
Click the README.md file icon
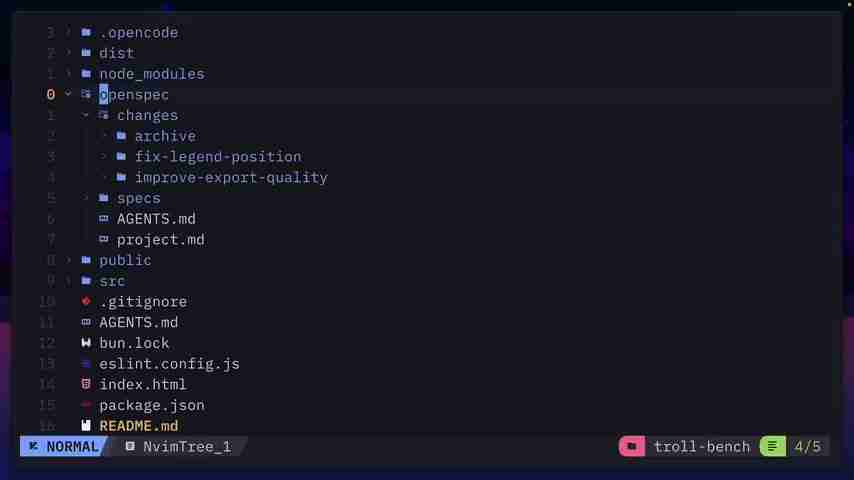(86, 426)
